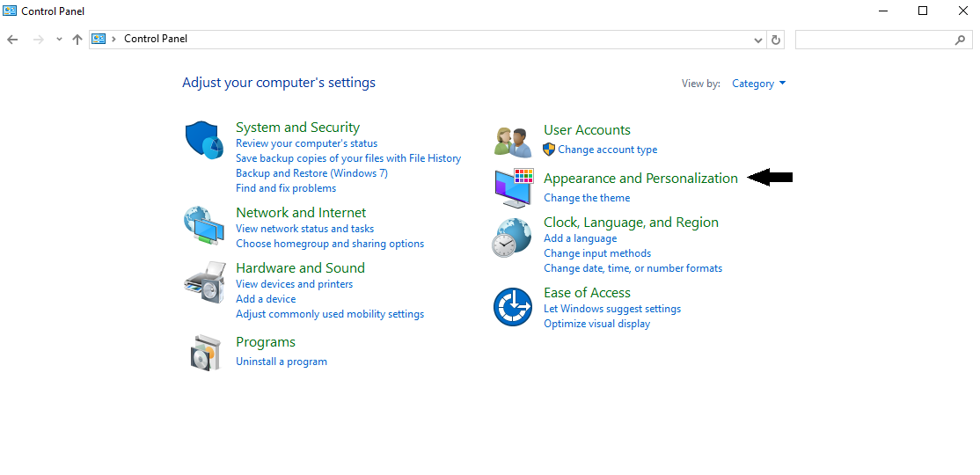Image resolution: width=980 pixels, height=475 pixels.
Task: Open the Ease of Access icon
Action: (512, 307)
